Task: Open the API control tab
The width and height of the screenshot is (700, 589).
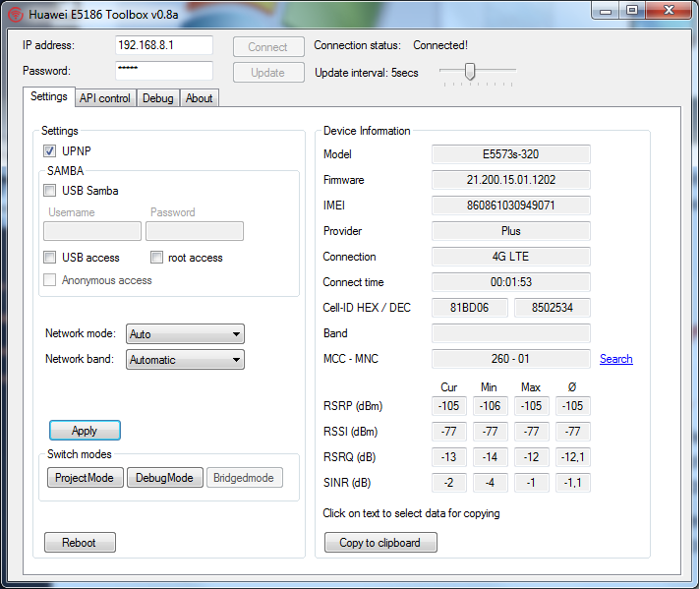Action: (105, 98)
